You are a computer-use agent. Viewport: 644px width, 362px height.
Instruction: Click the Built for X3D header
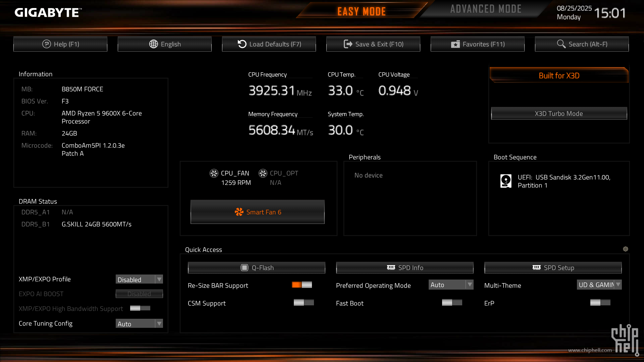(559, 75)
